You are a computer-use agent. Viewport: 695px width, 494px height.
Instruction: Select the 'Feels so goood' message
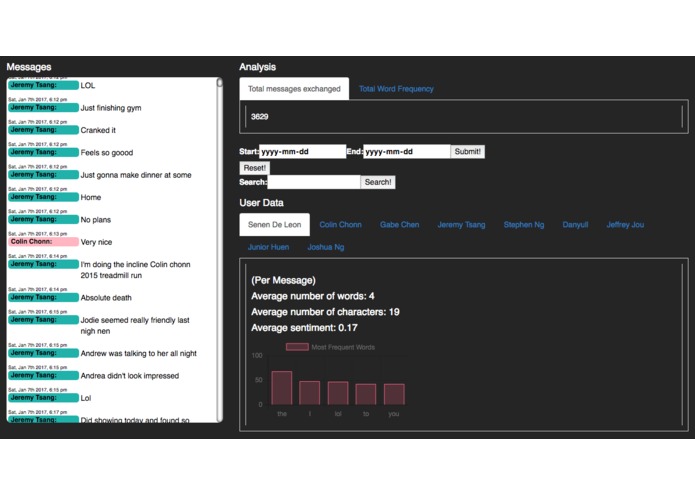pos(107,152)
